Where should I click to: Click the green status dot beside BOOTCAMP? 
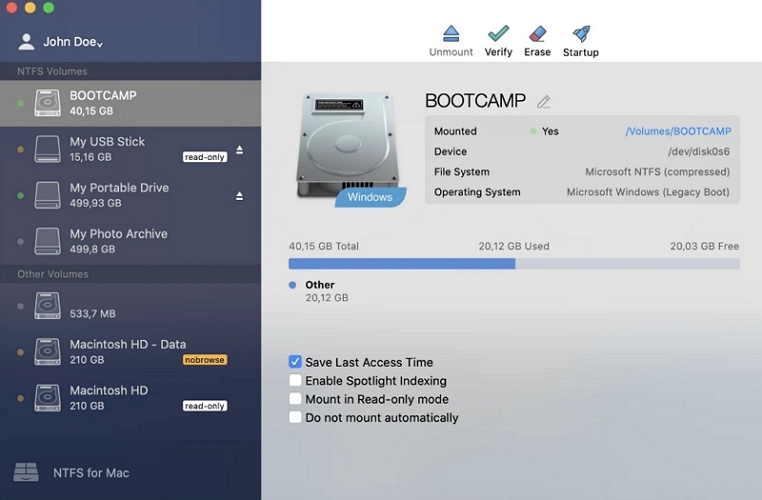[x=20, y=103]
